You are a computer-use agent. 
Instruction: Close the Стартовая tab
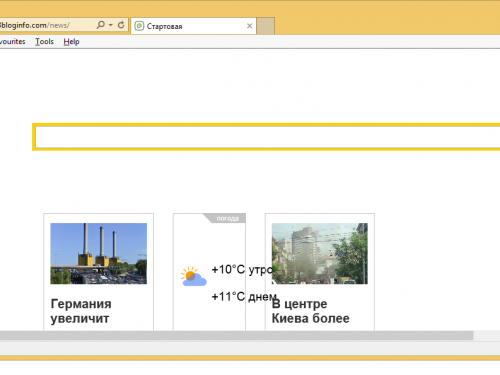249,26
